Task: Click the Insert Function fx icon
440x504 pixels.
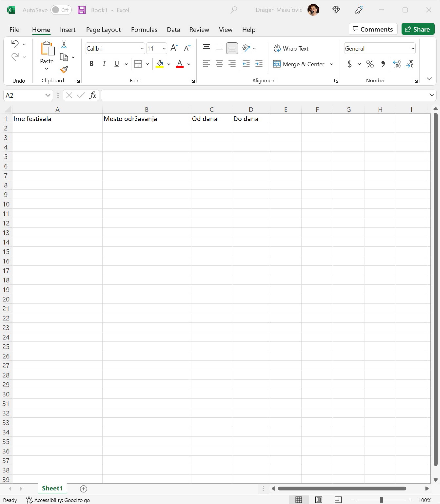Action: click(93, 95)
